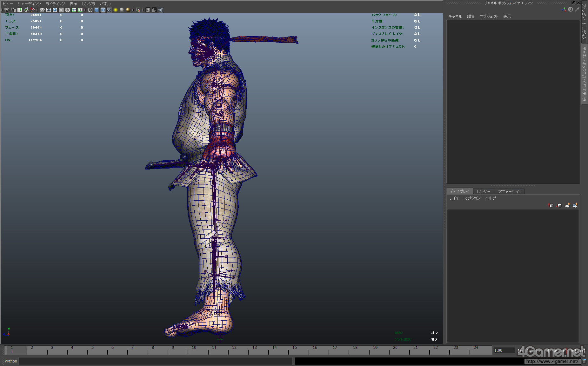Create a new empty layer icon
This screenshot has height=366, width=588.
pos(567,205)
